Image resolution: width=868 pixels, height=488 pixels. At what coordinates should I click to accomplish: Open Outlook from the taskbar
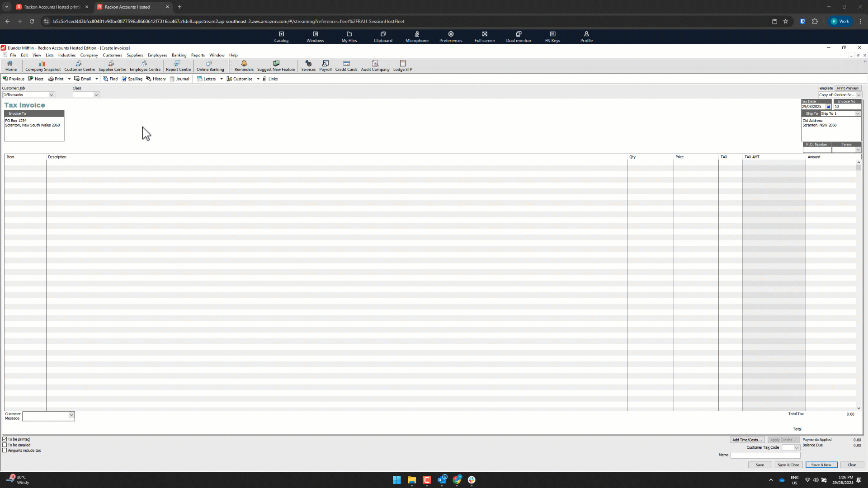(442, 480)
